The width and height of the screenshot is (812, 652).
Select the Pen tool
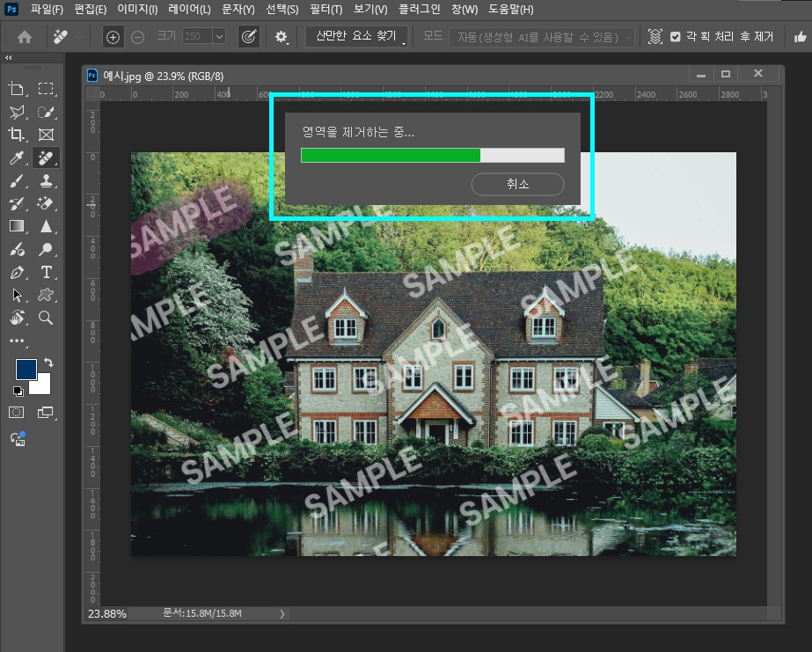click(17, 273)
